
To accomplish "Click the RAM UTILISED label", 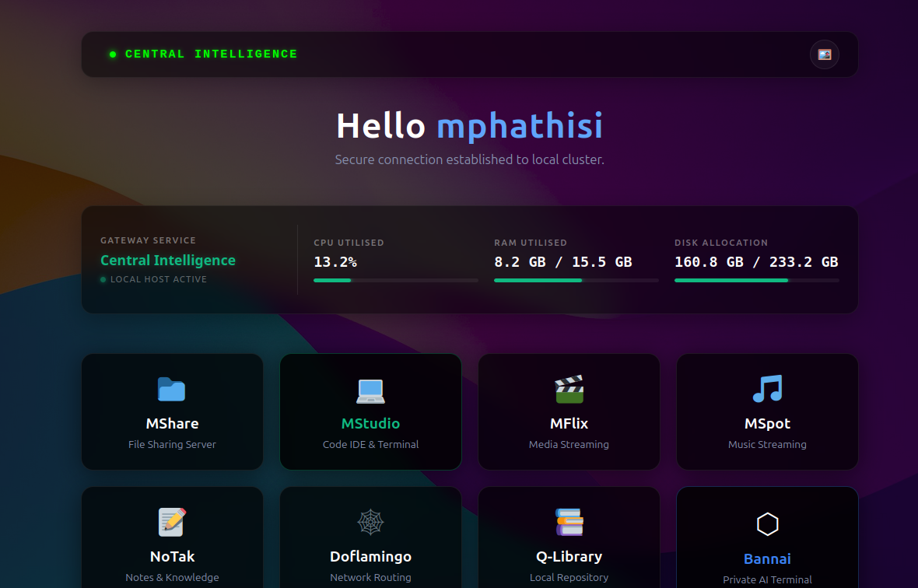I will coord(531,243).
